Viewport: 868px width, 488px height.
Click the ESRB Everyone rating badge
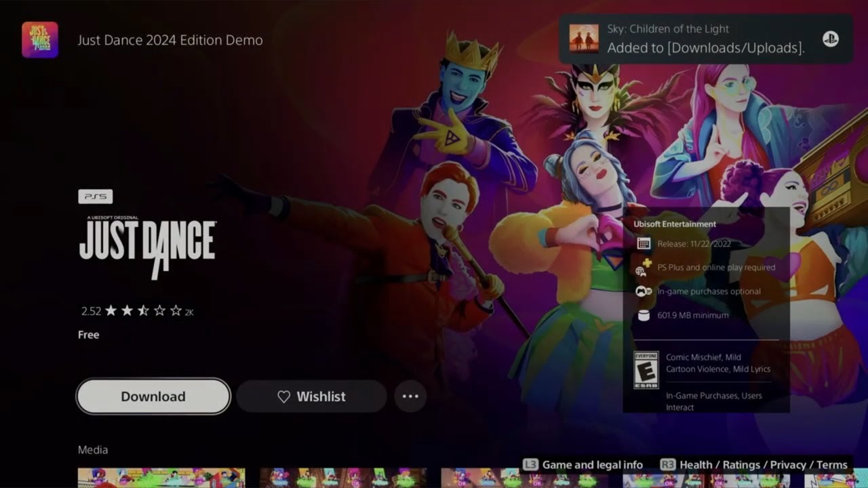pos(646,370)
